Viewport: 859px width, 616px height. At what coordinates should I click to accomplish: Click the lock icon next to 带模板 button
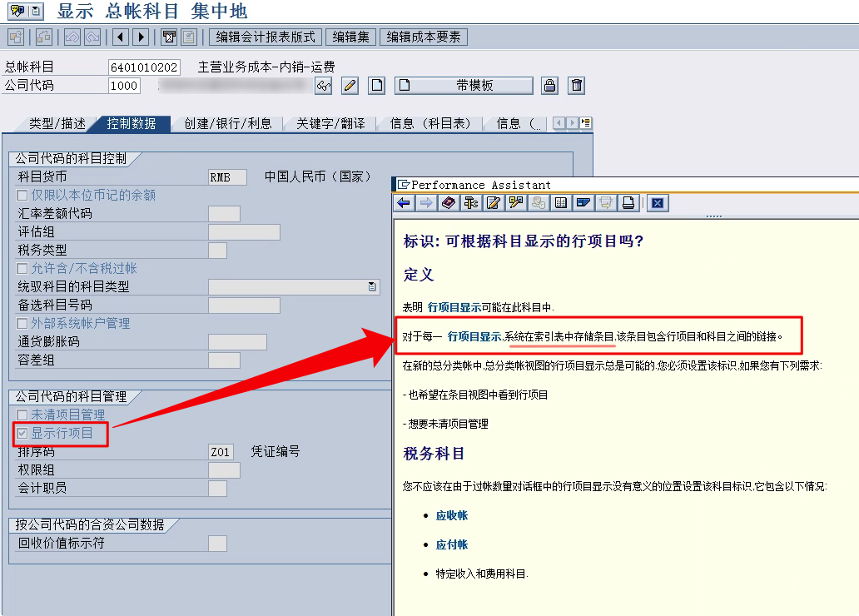point(549,85)
